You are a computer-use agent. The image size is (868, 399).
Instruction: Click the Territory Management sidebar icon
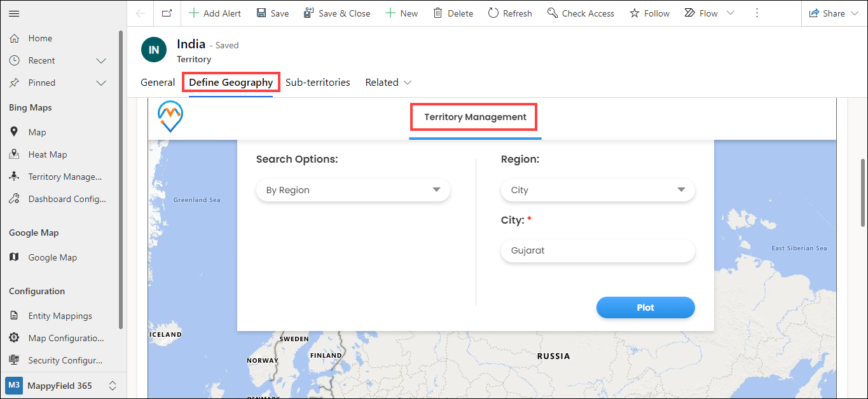pos(15,177)
